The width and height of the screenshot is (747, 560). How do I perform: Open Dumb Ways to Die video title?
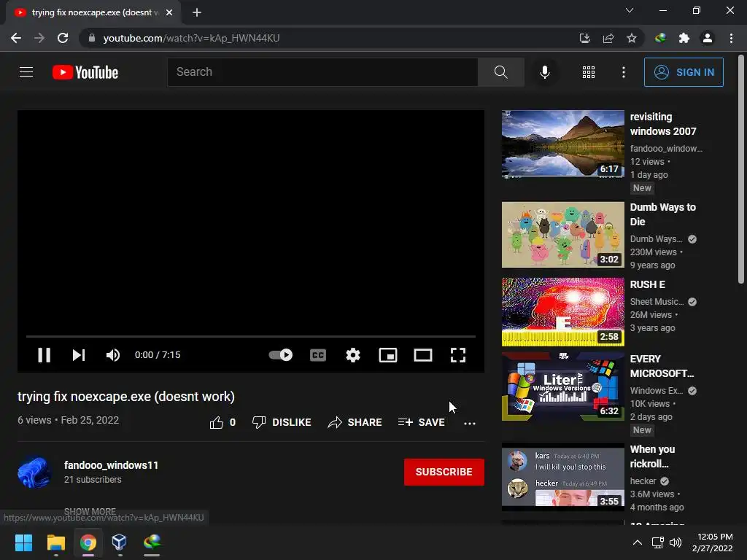point(662,214)
